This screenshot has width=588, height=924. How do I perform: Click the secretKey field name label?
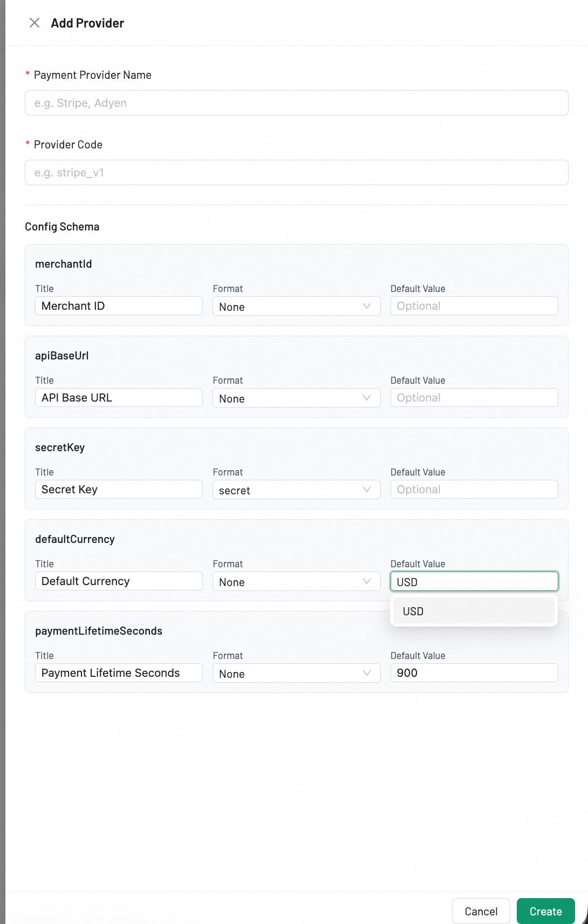pyautogui.click(x=60, y=447)
